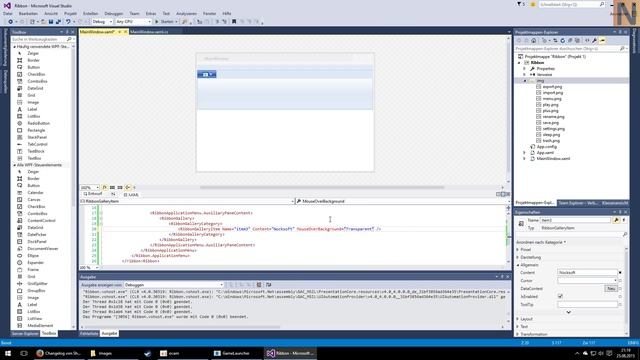Switch to the Team Explorer tab
The image size is (640, 360).
click(x=577, y=203)
